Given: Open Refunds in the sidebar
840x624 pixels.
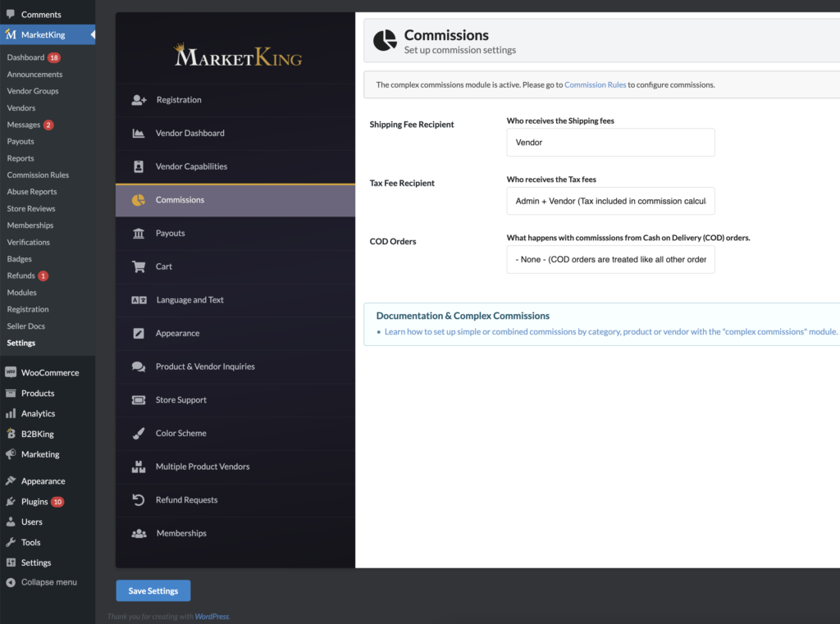Looking at the screenshot, I should click(21, 276).
